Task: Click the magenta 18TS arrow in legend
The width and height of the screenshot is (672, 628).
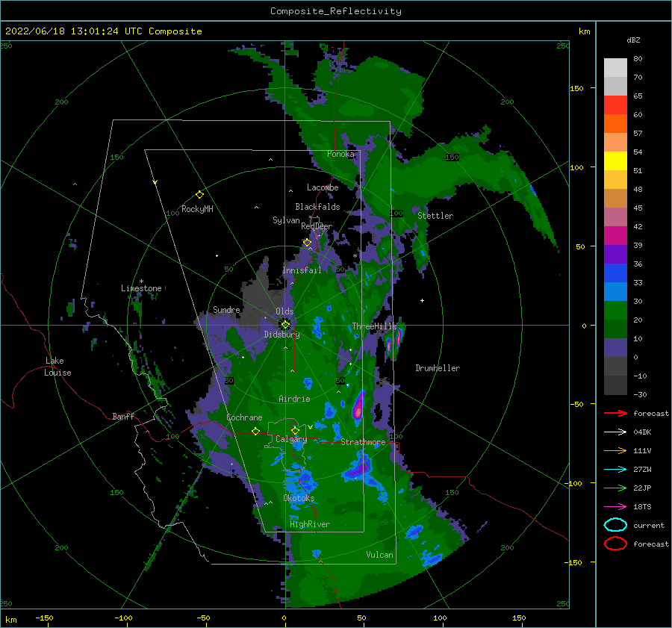Action: tap(615, 507)
